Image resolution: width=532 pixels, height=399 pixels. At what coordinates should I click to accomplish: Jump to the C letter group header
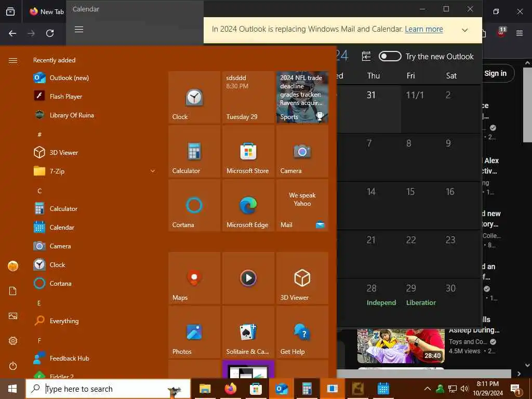pyautogui.click(x=39, y=191)
